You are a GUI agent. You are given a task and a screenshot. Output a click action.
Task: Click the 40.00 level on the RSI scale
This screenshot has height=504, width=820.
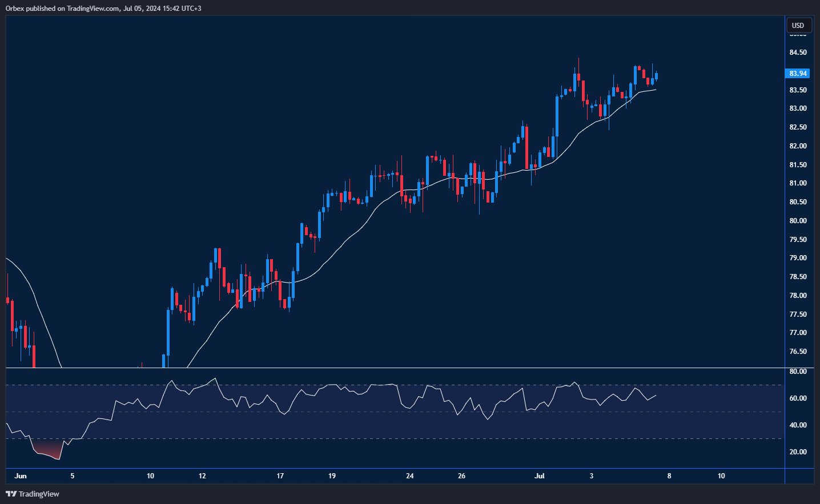798,425
